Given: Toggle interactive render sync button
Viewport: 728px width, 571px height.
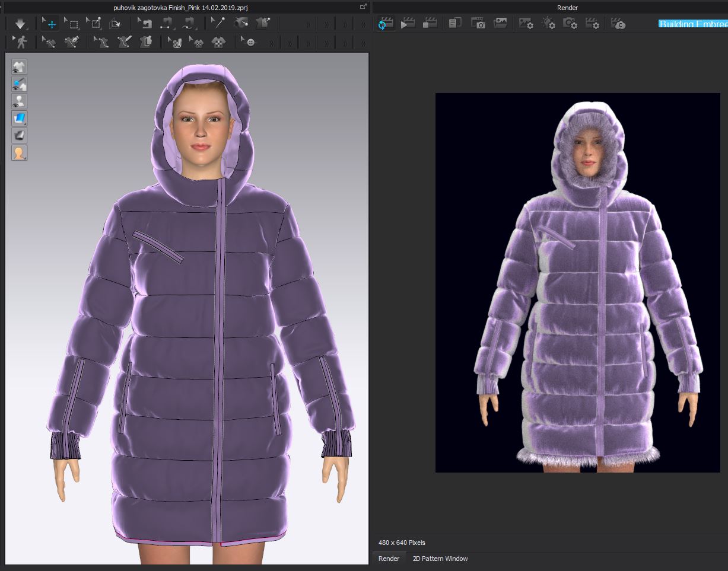Looking at the screenshot, I should coord(386,24).
